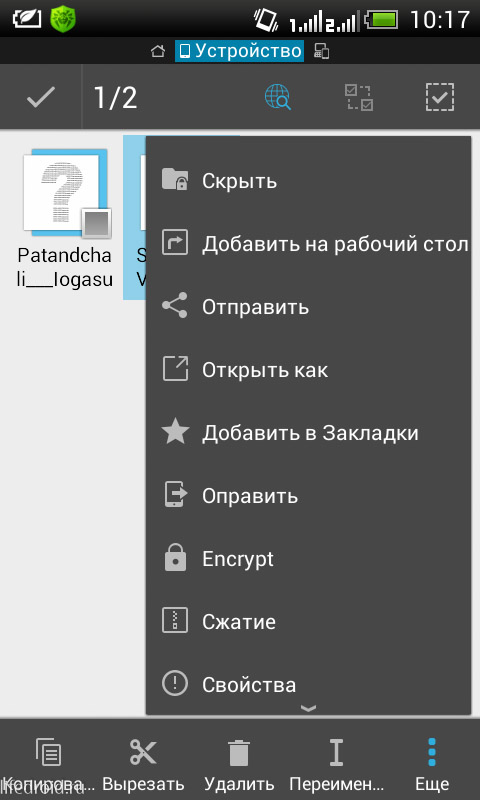Tap the Вырезать scissors icon
480x800 pixels.
click(143, 753)
